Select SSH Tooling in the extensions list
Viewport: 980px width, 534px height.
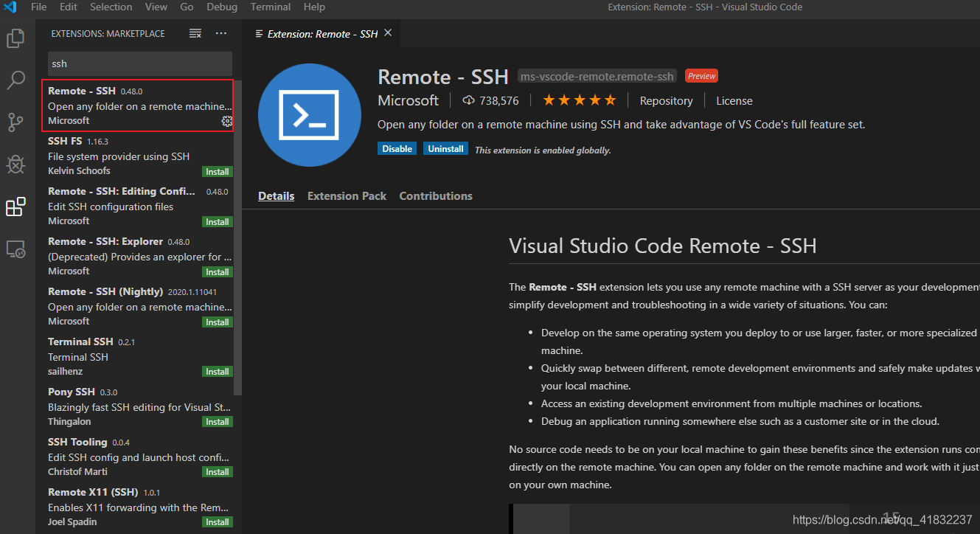tap(138, 457)
